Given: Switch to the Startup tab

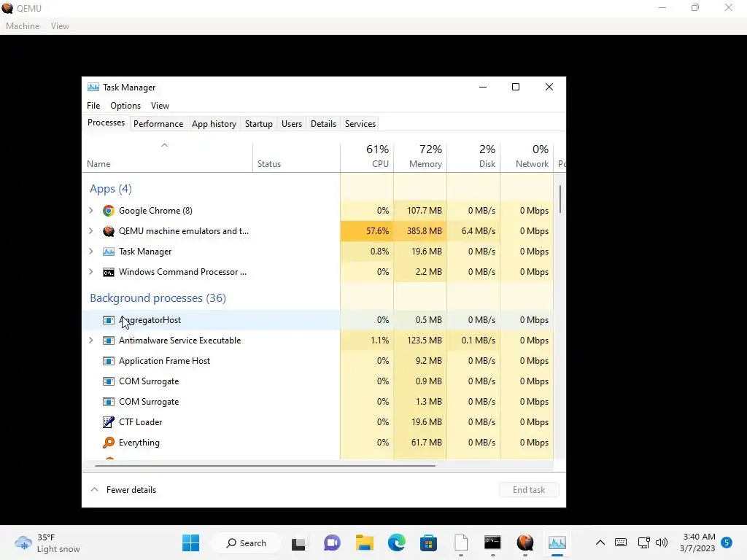Looking at the screenshot, I should pyautogui.click(x=259, y=124).
